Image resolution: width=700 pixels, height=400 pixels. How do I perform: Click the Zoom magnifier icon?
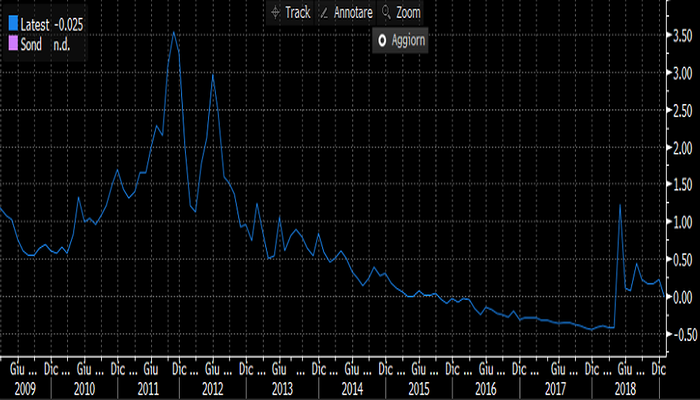click(x=385, y=13)
